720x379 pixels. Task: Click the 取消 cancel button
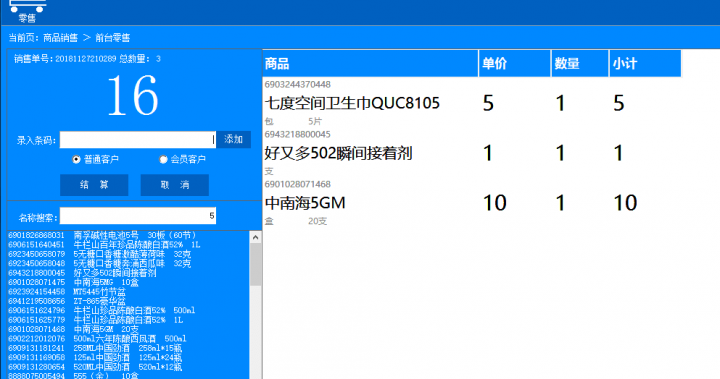click(174, 185)
